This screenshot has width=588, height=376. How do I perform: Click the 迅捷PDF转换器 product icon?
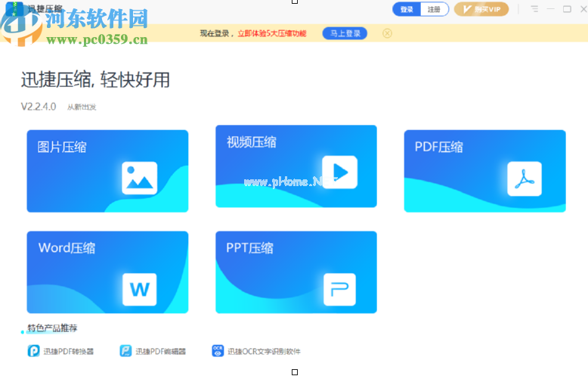[x=34, y=351]
